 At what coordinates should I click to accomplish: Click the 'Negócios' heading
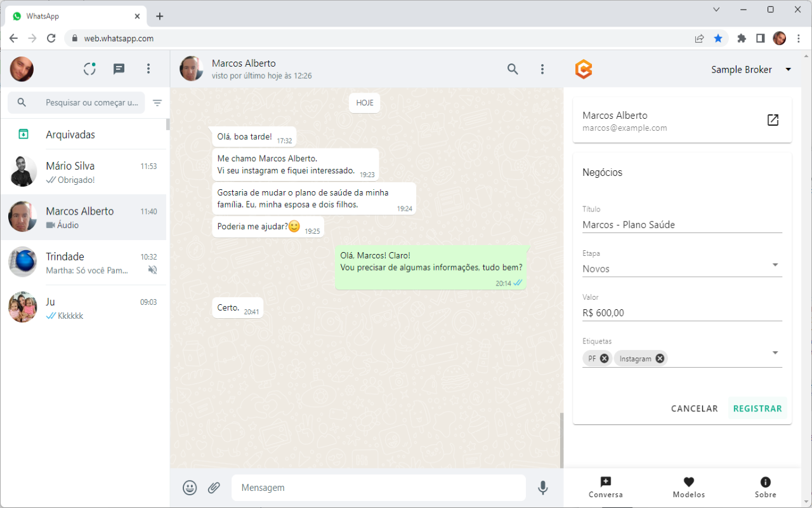click(x=603, y=173)
